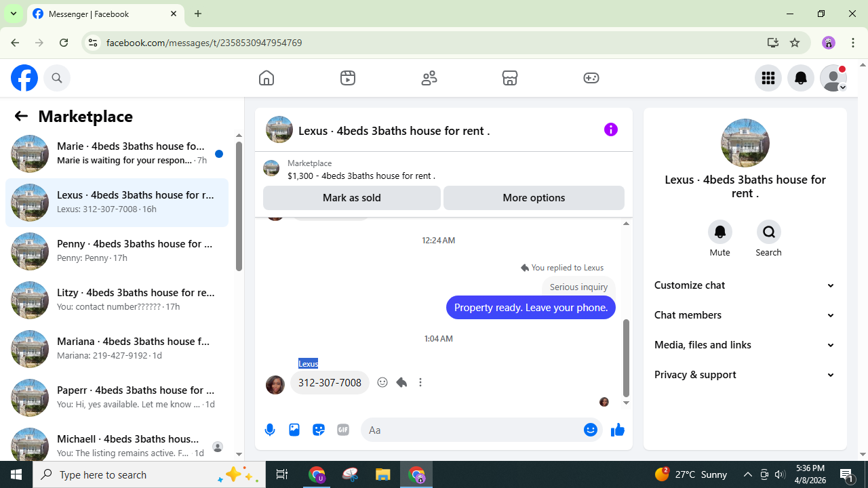868x488 pixels.
Task: Open the Reels video icon
Action: (348, 78)
